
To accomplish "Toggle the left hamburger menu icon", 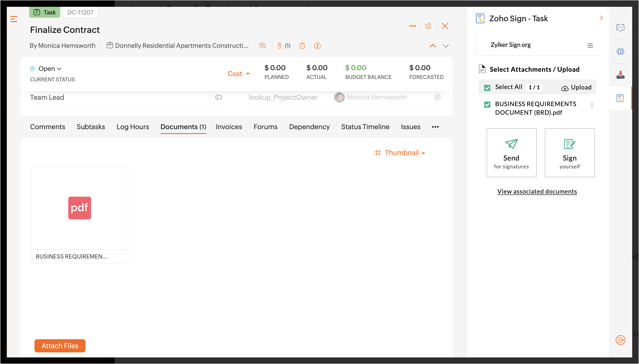I will [x=14, y=19].
